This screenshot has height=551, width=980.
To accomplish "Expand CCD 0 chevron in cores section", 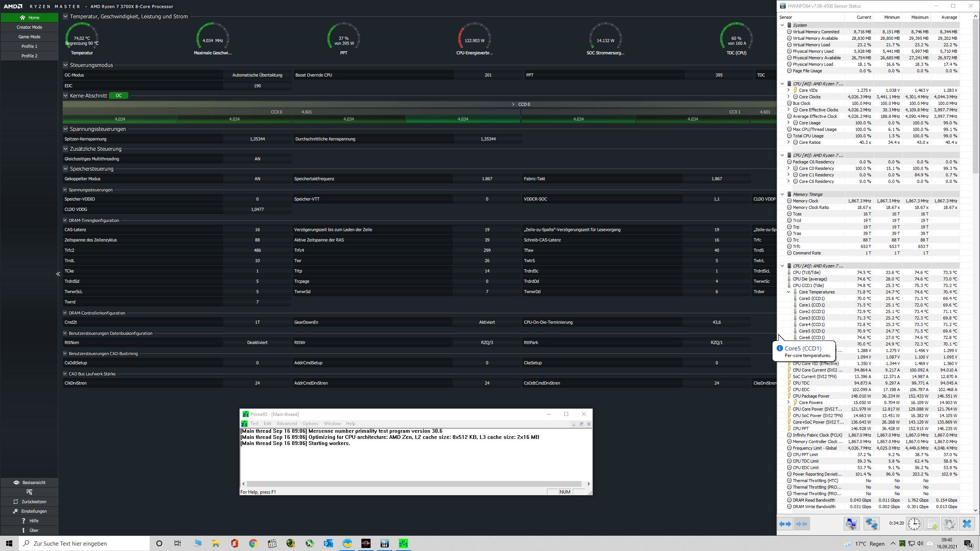I will pos(513,104).
